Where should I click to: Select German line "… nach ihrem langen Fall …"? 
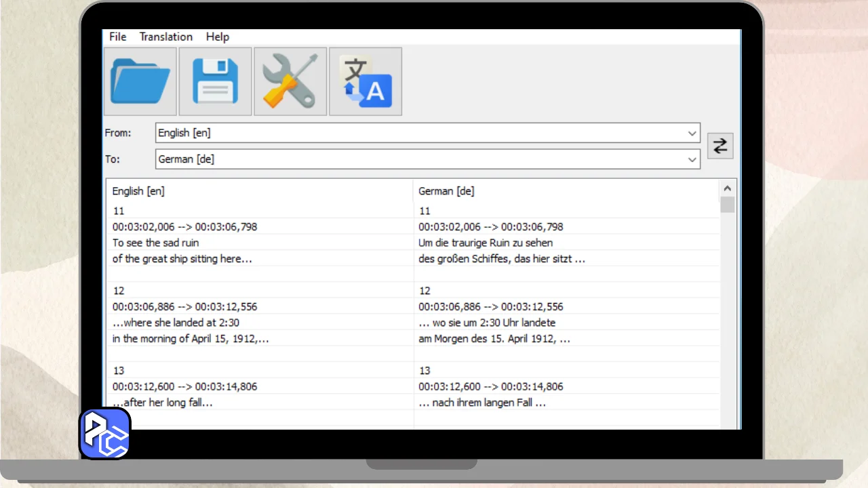point(482,403)
